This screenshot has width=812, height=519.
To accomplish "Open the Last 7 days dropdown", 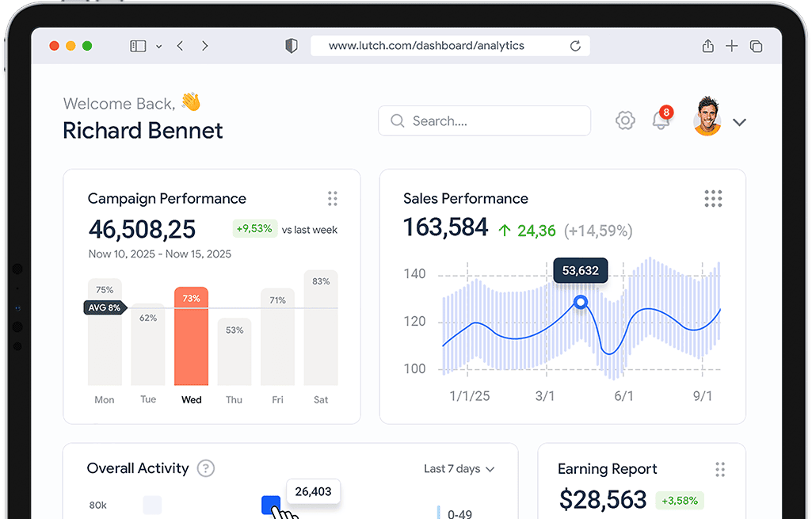I will click(x=459, y=469).
